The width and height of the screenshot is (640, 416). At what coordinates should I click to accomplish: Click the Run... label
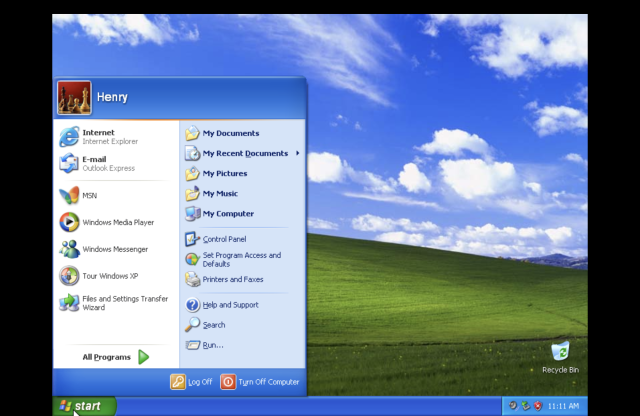[213, 345]
